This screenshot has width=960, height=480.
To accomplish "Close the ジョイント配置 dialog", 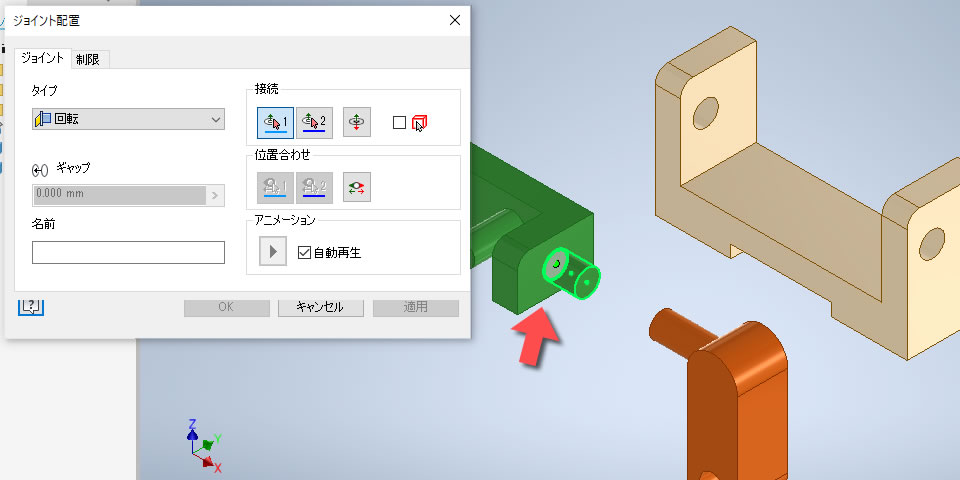I will (x=455, y=20).
